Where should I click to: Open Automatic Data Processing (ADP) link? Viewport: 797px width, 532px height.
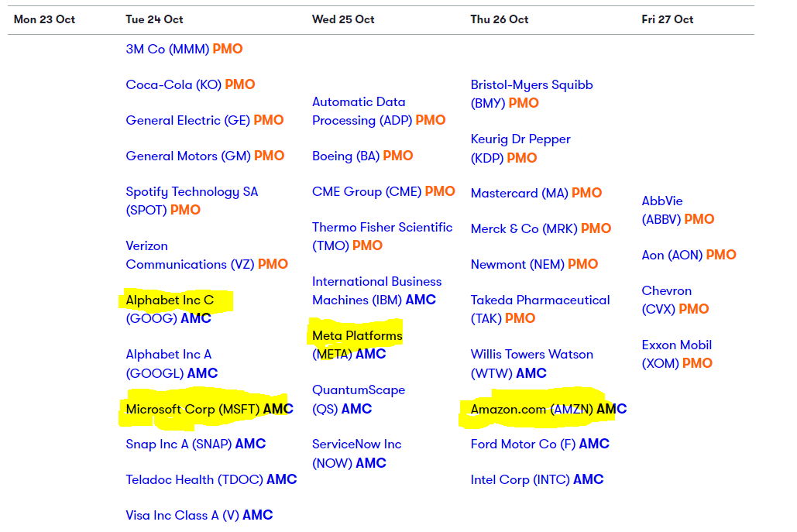tap(362, 112)
